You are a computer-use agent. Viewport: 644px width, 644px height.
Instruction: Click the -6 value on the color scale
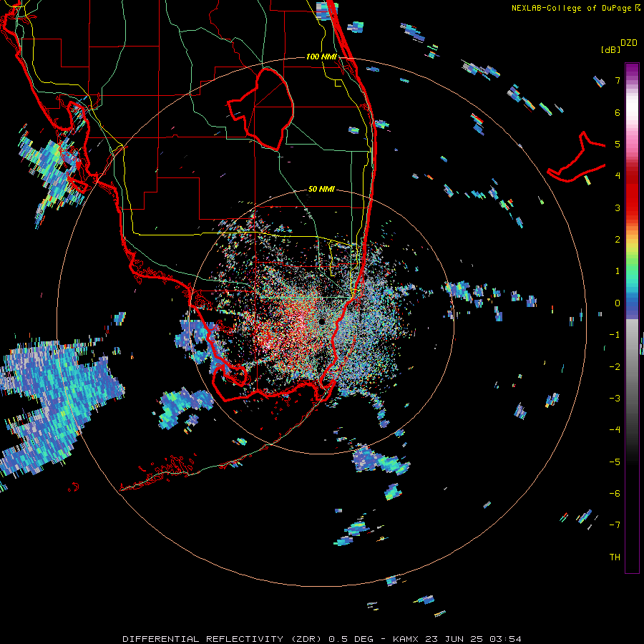615,494
